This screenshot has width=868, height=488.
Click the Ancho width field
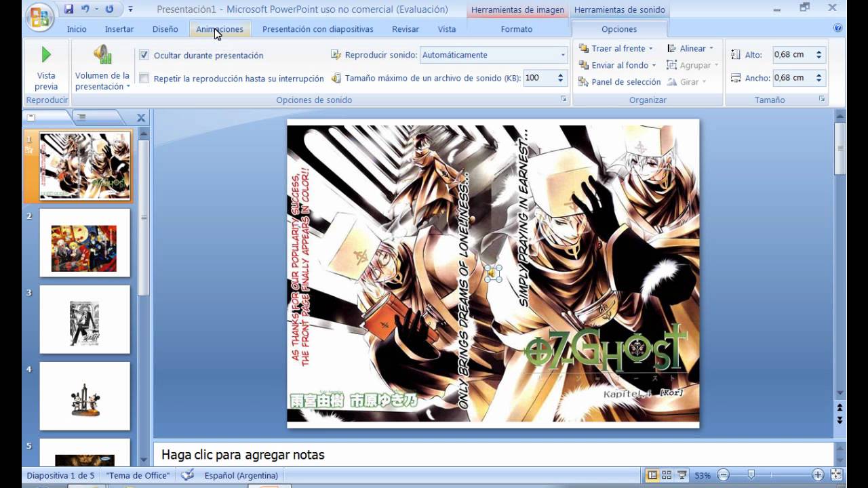[x=793, y=77]
